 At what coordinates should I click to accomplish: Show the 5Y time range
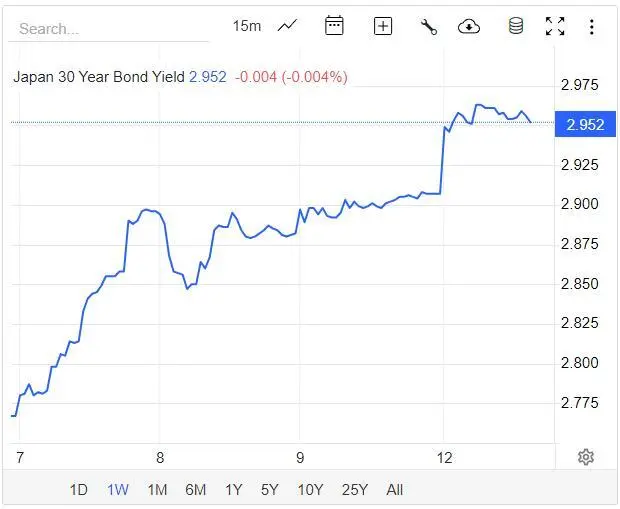click(x=270, y=490)
